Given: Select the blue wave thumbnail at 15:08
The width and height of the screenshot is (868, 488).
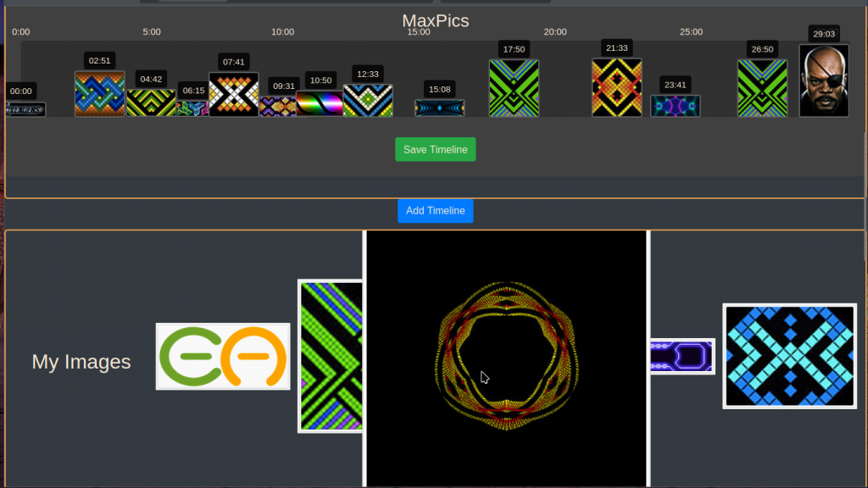Looking at the screenshot, I should tap(440, 108).
